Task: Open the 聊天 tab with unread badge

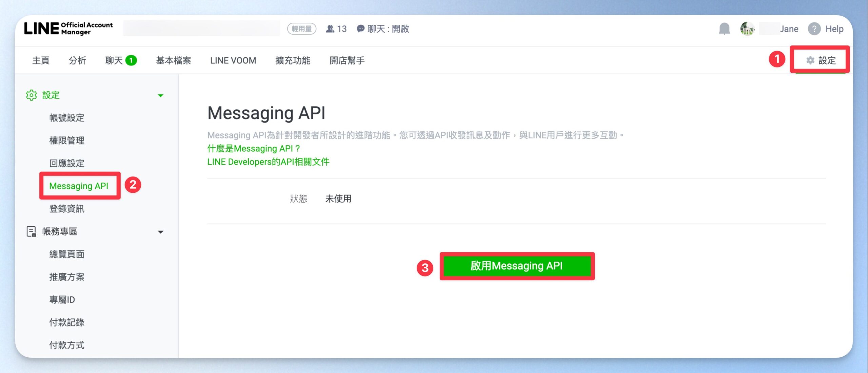Action: point(121,60)
